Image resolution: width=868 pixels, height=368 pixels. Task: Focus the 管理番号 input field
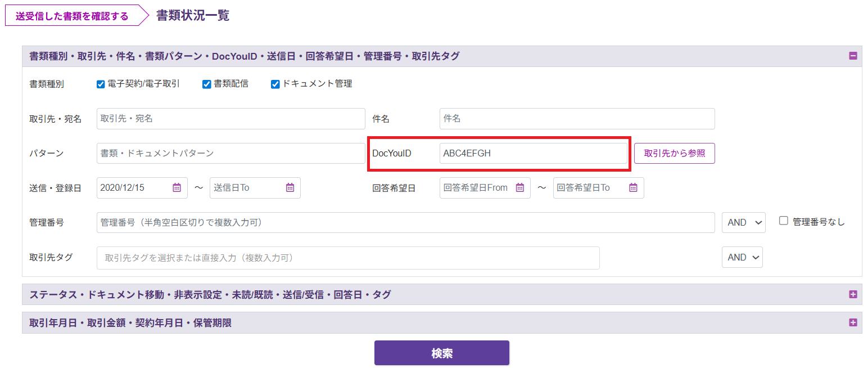click(x=406, y=222)
